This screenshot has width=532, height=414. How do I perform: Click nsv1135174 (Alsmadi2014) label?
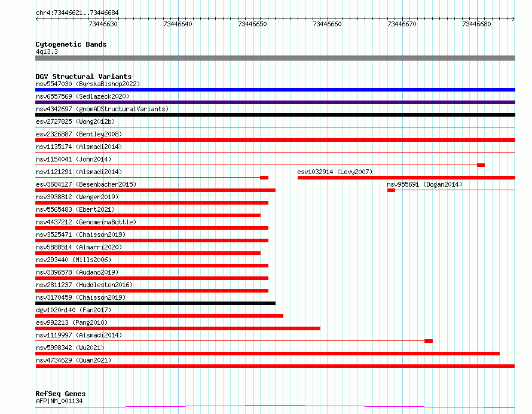[79, 147]
